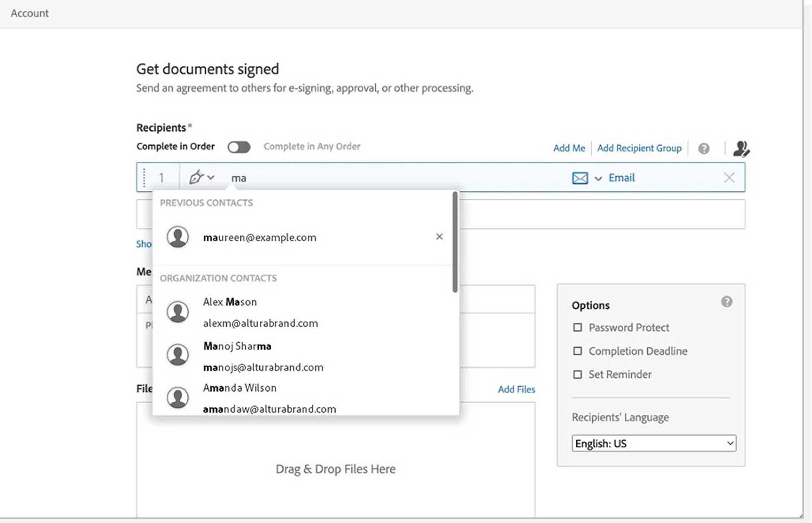Remove recipient row with X icon
The height and width of the screenshot is (523, 812).
[x=729, y=177]
